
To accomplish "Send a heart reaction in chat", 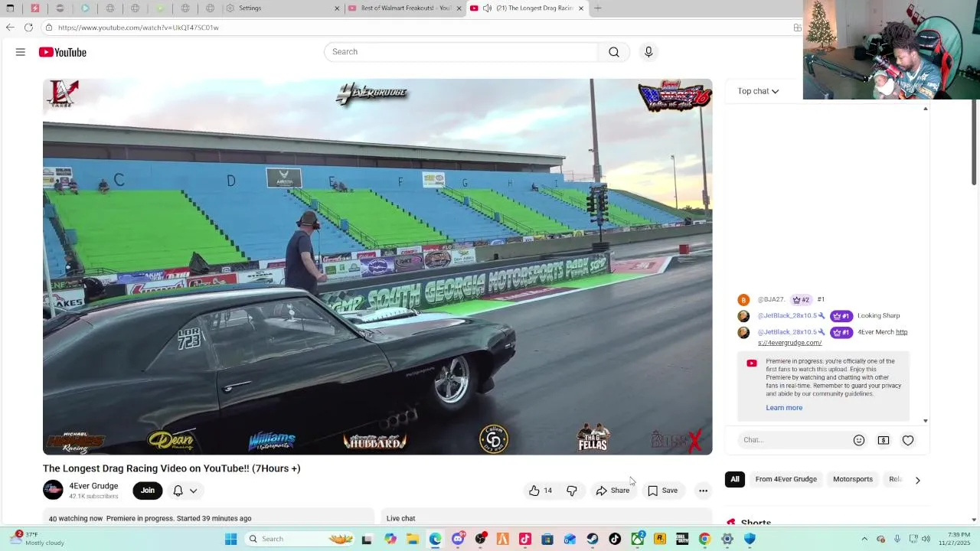I will (908, 440).
